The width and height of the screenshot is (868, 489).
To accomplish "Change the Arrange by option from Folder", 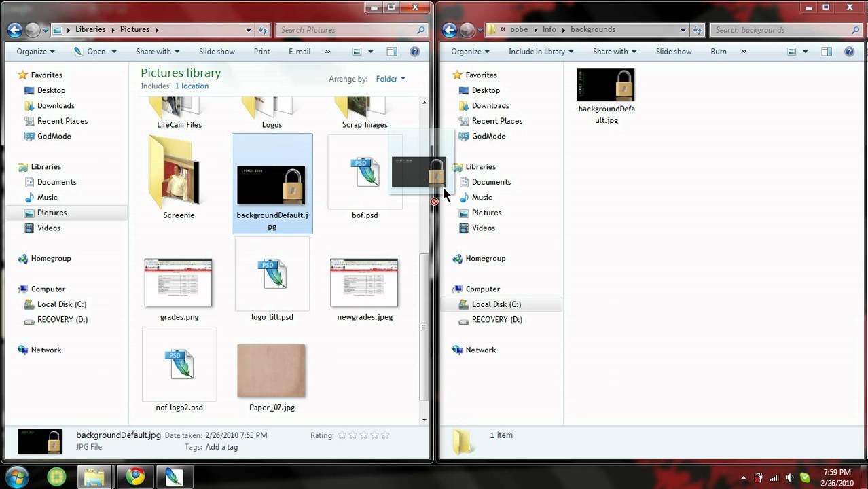I will tap(389, 79).
